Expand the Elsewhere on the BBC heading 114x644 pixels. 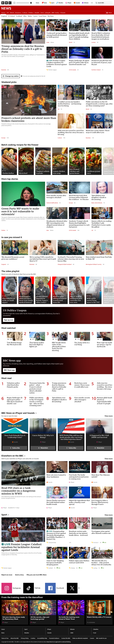click(x=13, y=456)
